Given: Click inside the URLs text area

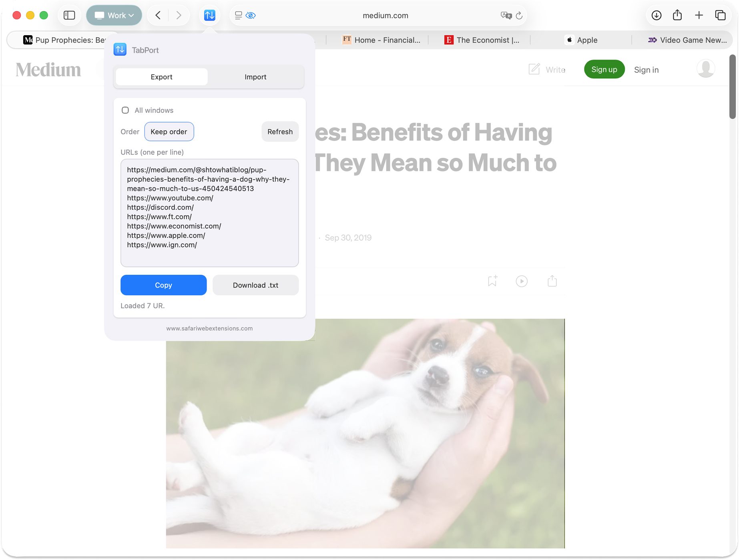Looking at the screenshot, I should click(209, 213).
